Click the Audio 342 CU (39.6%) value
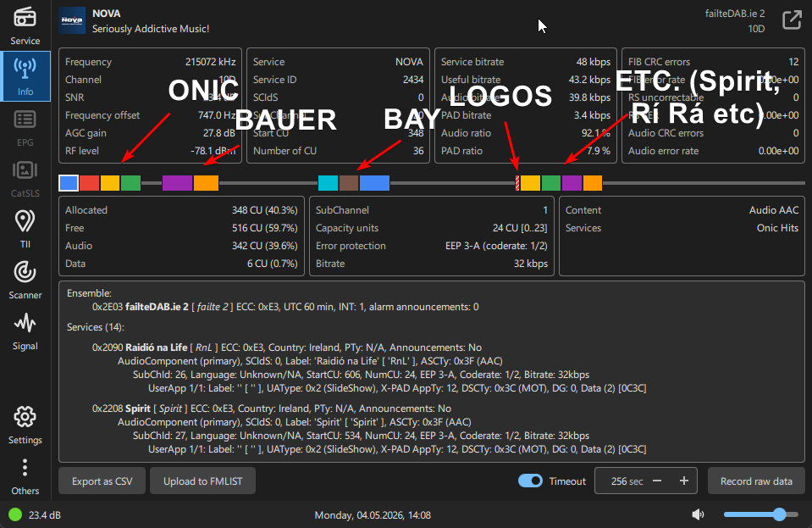 tap(265, 246)
